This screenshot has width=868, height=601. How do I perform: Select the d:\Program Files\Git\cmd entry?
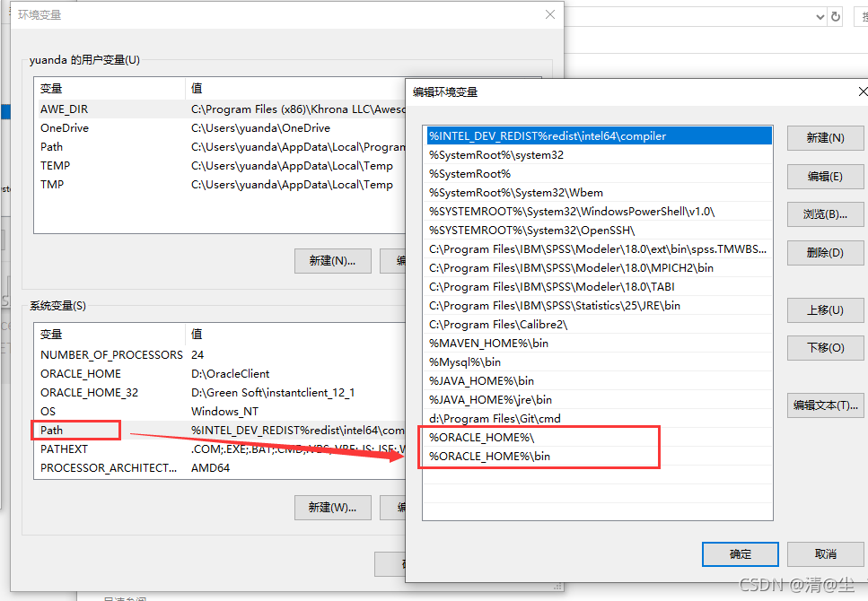click(600, 418)
